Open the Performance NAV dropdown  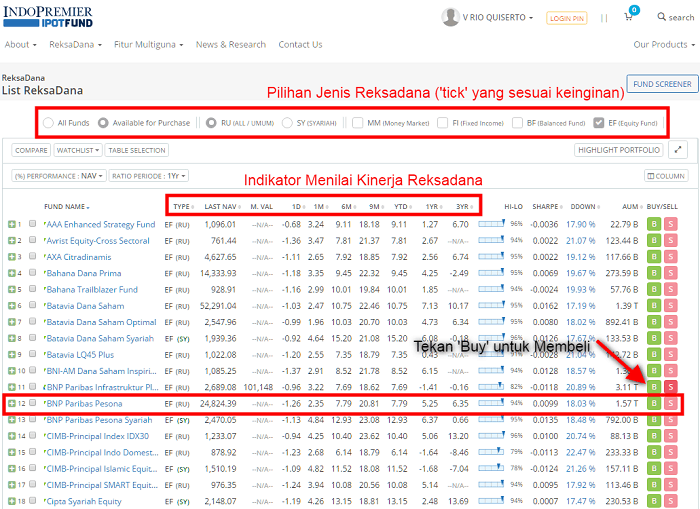point(58,176)
